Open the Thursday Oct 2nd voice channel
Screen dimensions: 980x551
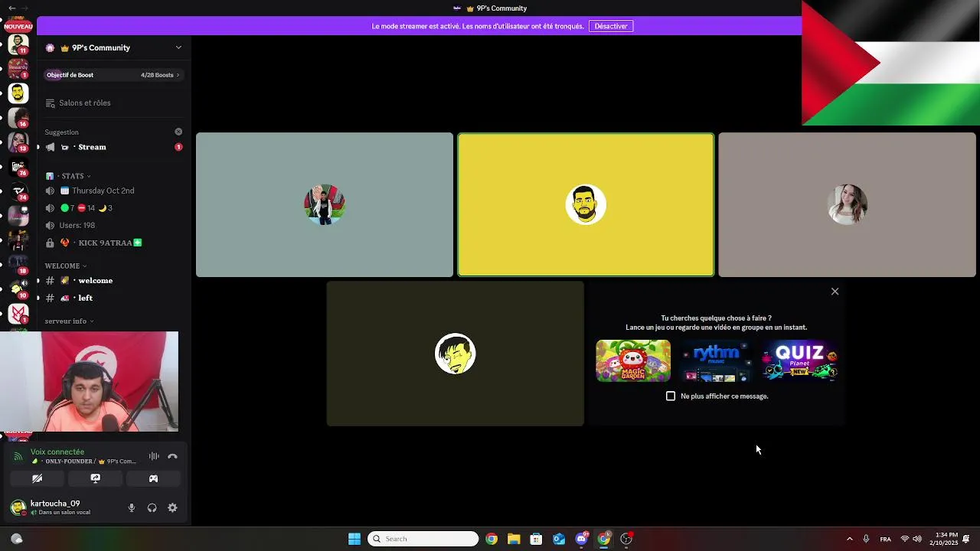pos(113,191)
